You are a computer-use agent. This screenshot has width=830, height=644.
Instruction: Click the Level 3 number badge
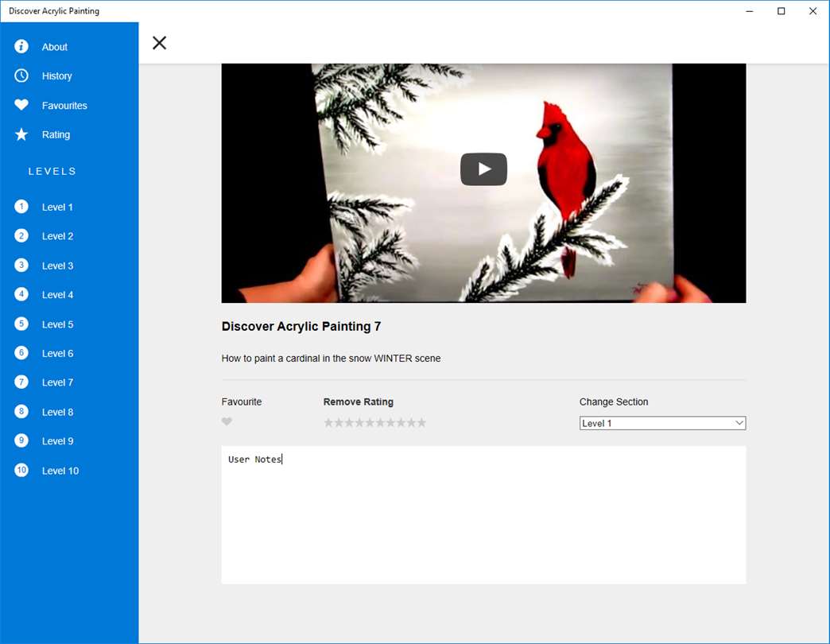tap(21, 265)
